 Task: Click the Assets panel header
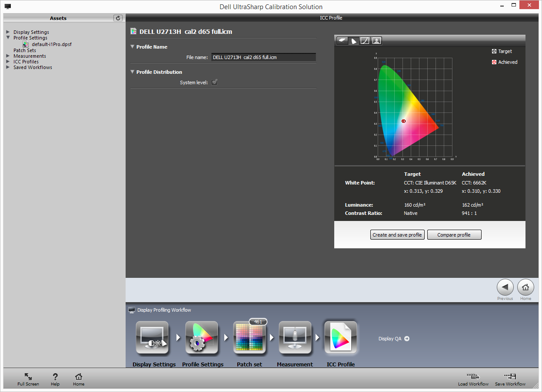tap(58, 18)
